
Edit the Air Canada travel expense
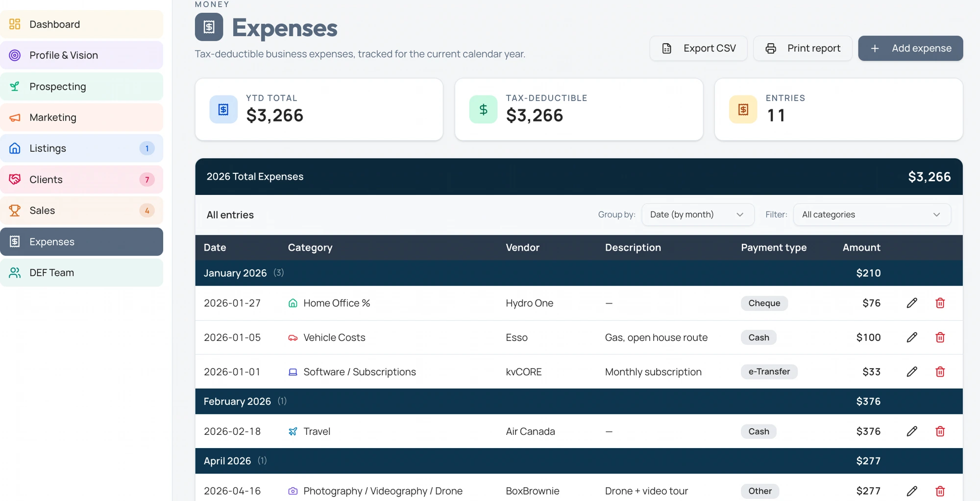tap(912, 431)
